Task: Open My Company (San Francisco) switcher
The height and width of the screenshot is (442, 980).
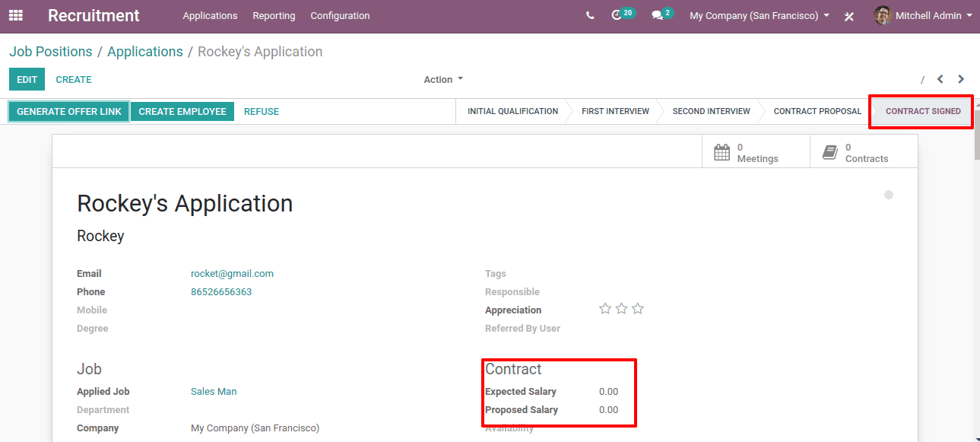Action: 760,15
